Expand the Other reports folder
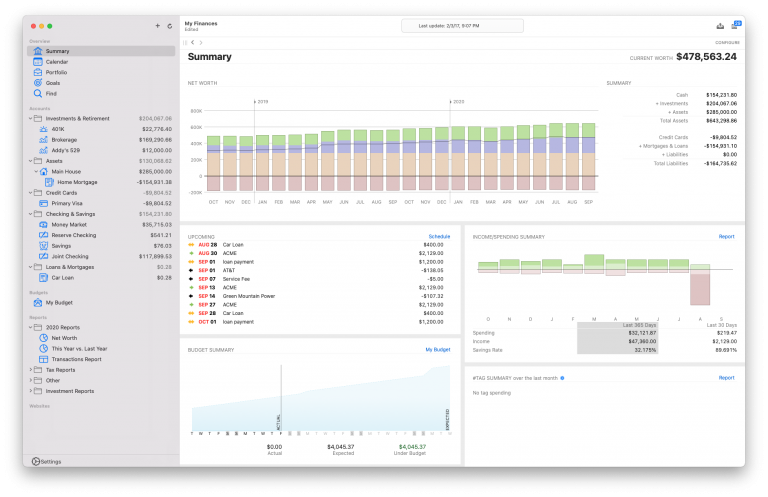The width and height of the screenshot is (768, 497). 30,380
